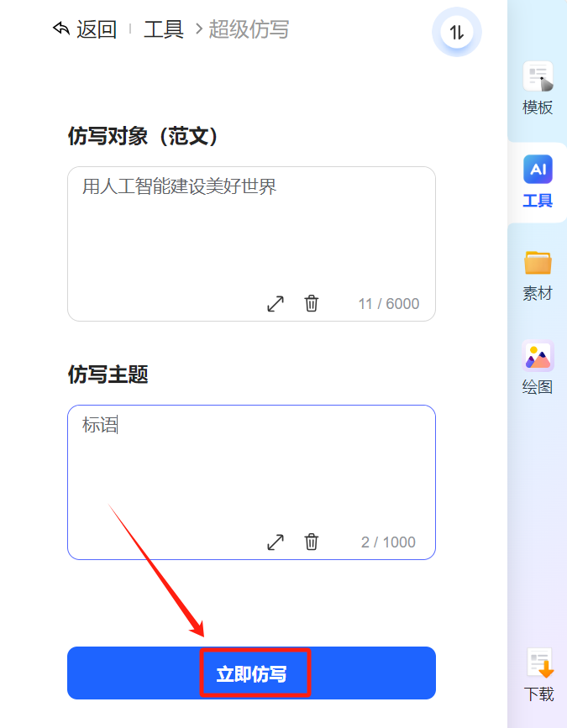Open the 素材 folder sidebar tab
The width and height of the screenshot is (567, 728).
(x=538, y=275)
